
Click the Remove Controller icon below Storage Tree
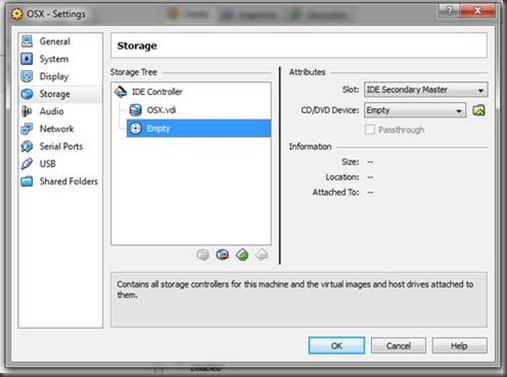point(222,255)
